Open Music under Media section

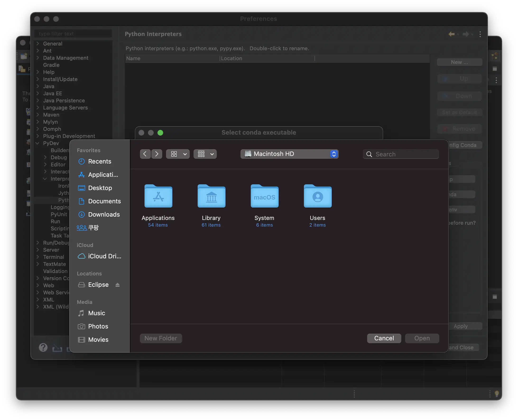pos(96,313)
